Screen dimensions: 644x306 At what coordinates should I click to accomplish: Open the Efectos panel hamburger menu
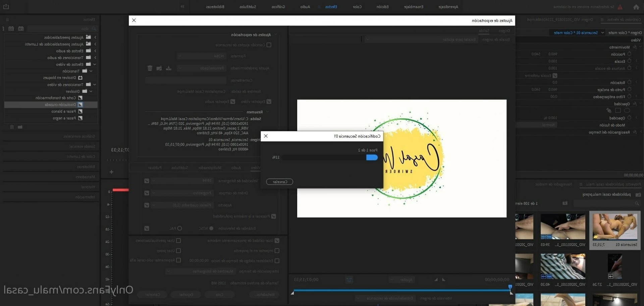click(7, 20)
